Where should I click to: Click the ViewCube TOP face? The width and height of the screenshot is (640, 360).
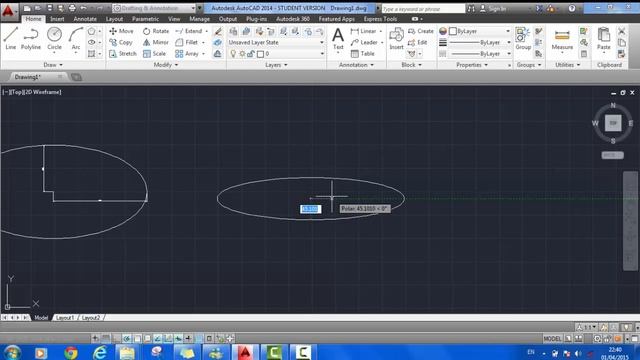point(613,123)
